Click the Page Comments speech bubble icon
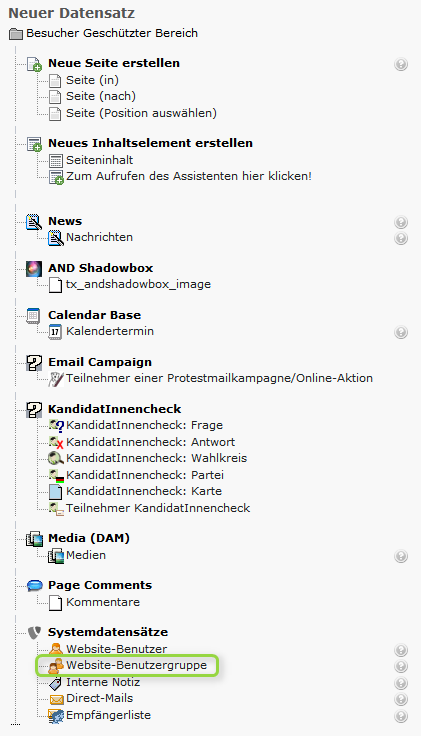Image resolution: width=421 pixels, height=736 pixels. [35, 585]
